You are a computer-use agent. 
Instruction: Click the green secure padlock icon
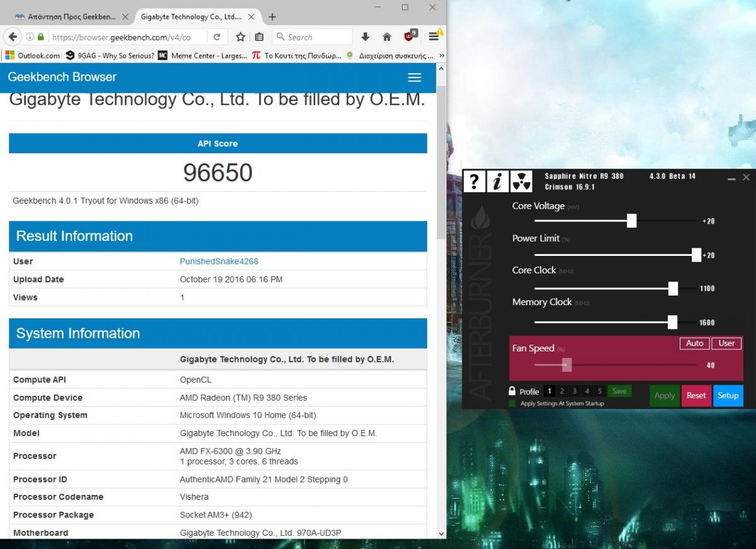(41, 37)
